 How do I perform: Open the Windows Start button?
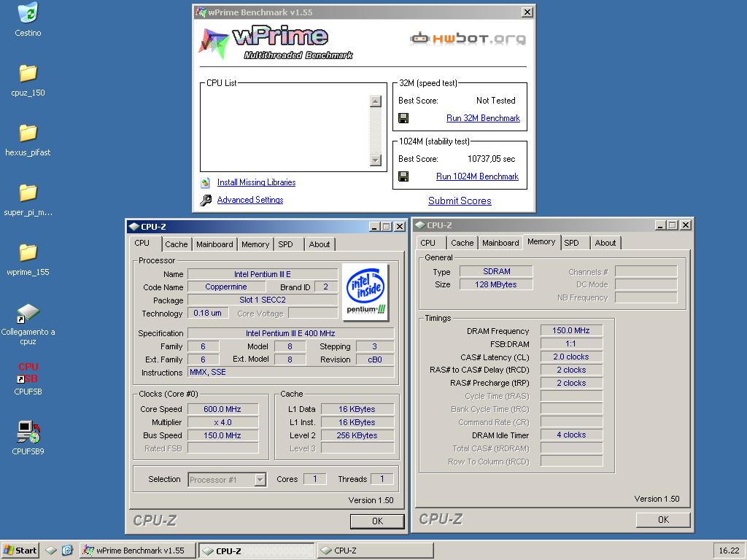click(20, 551)
